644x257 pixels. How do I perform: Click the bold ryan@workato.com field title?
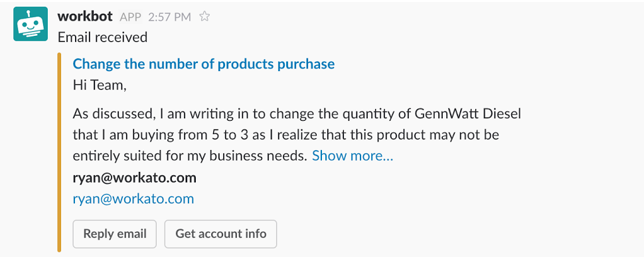click(x=135, y=178)
